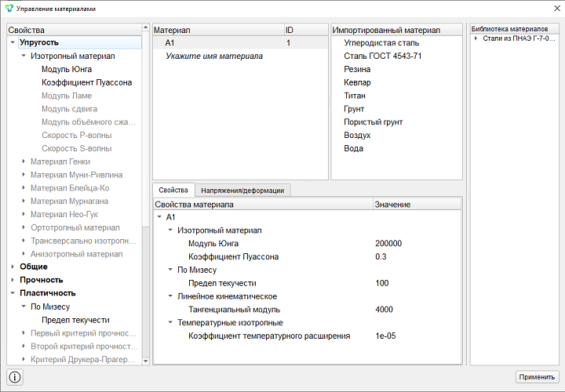Viewport: 565px width, 392px height.
Task: Click the application logo in title bar
Action: (9, 8)
